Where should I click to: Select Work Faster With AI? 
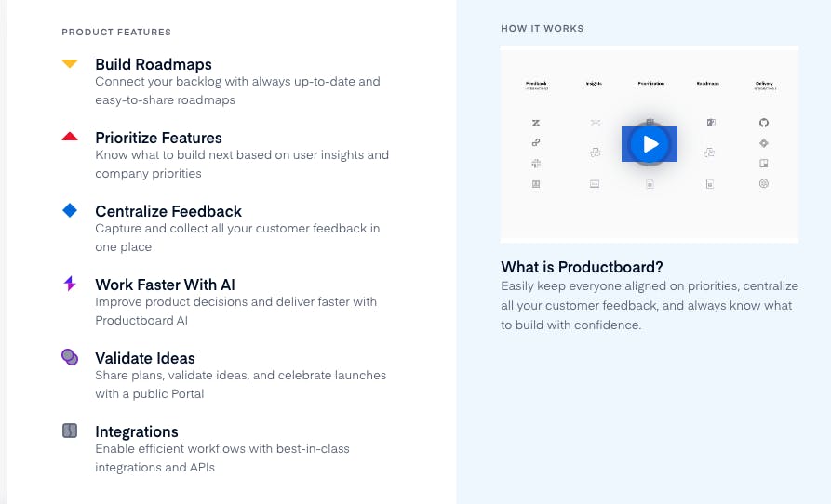pos(165,285)
